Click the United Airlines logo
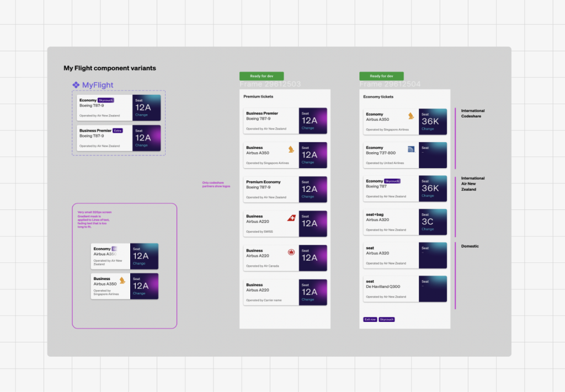 (411, 149)
